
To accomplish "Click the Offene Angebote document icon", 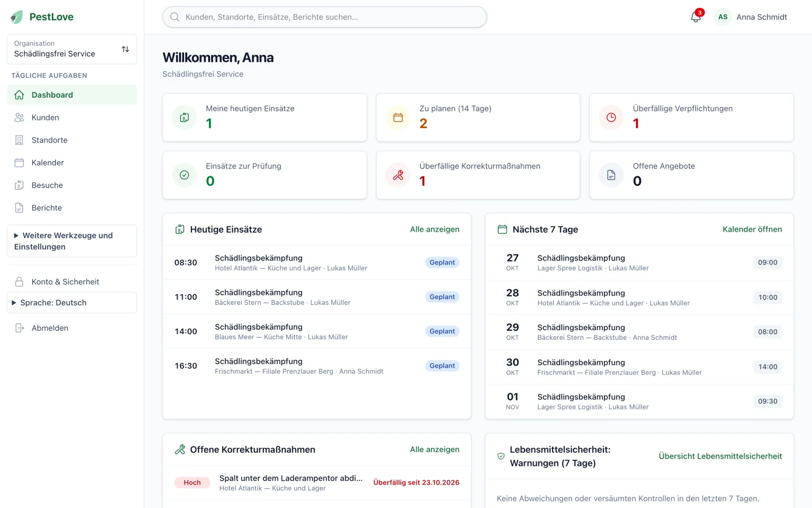I will coord(612,175).
